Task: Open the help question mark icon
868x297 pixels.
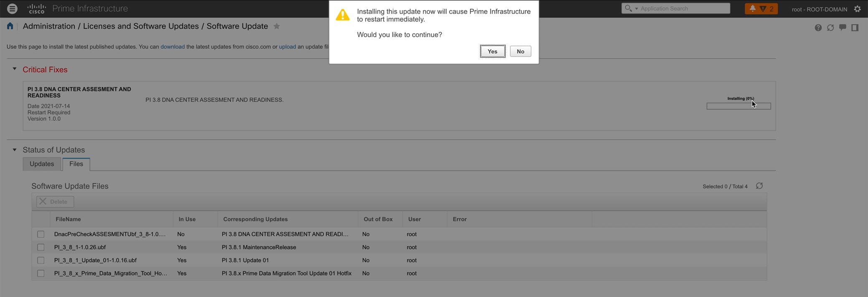Action: 818,28
